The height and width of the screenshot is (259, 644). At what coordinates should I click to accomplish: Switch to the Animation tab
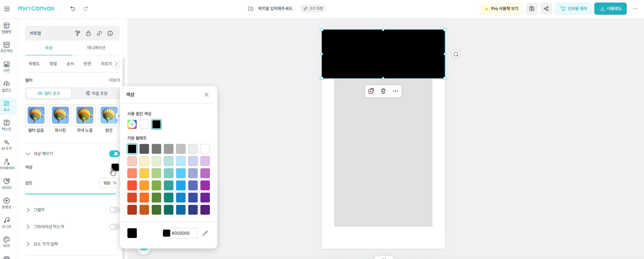pos(96,48)
